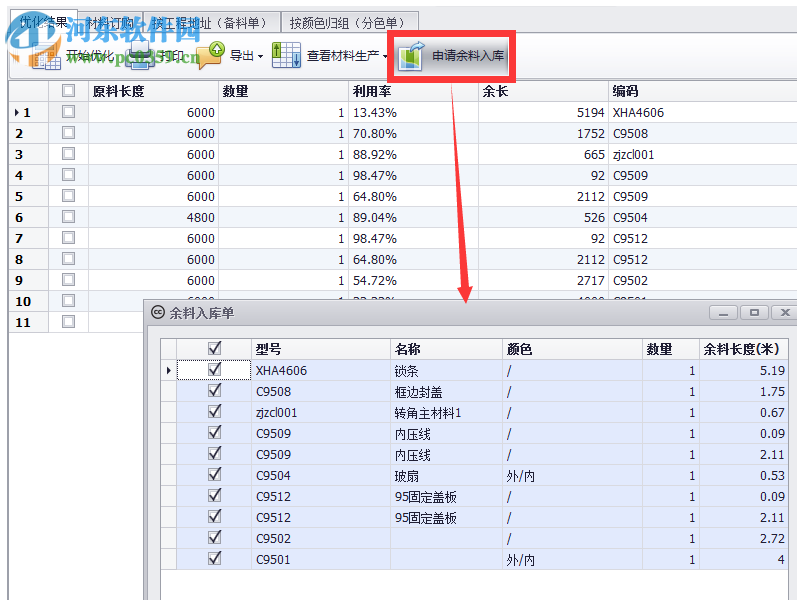This screenshot has width=797, height=600.
Task: Click the 打印 printer icon
Action: point(139,55)
